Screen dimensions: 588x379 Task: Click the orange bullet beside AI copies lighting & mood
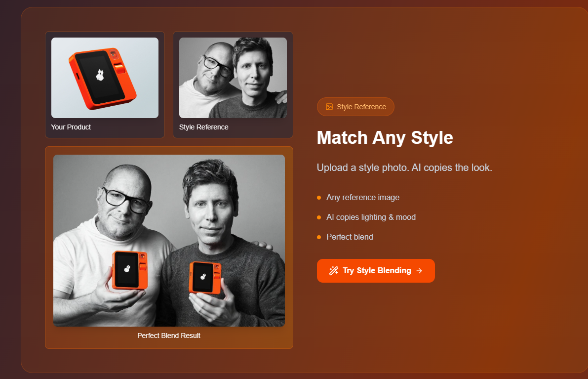[x=319, y=217]
